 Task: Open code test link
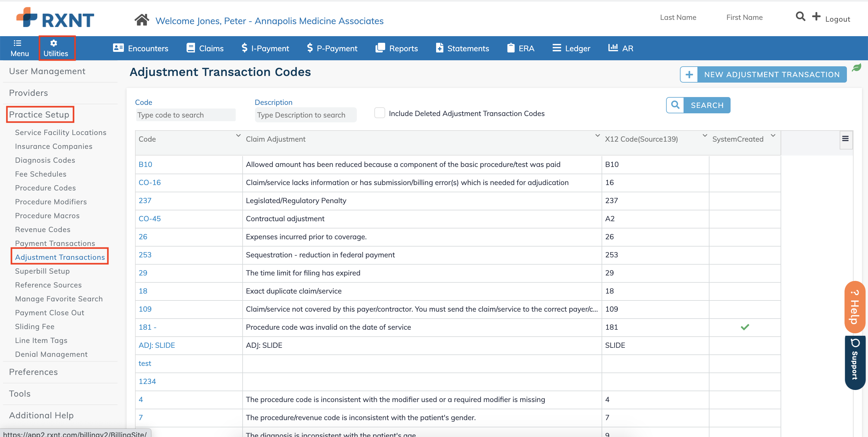[x=145, y=363]
